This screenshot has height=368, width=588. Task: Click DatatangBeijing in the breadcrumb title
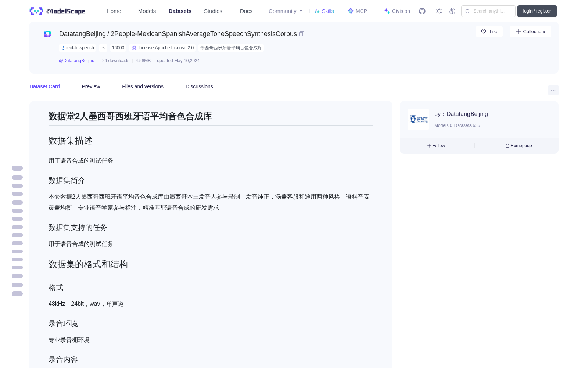pos(82,34)
